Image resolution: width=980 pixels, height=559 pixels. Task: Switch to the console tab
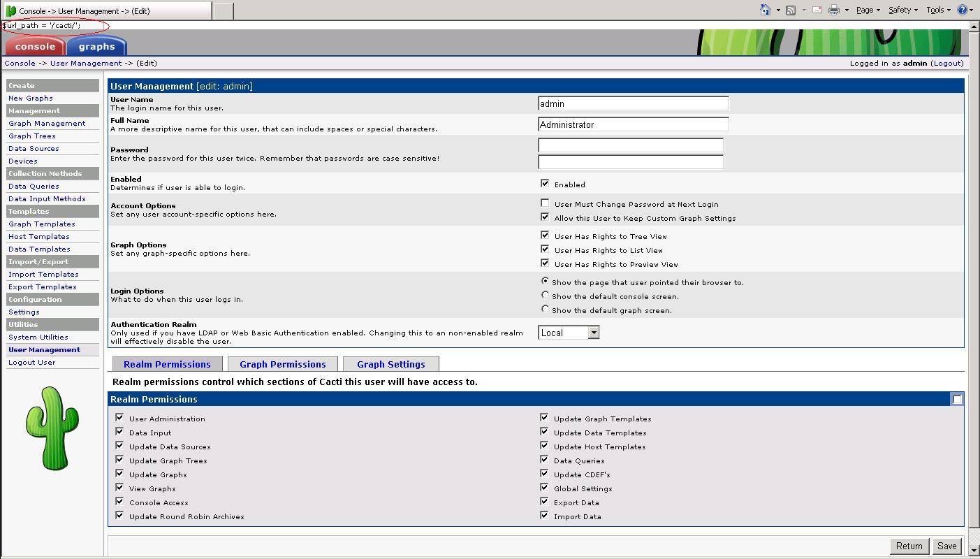[35, 46]
